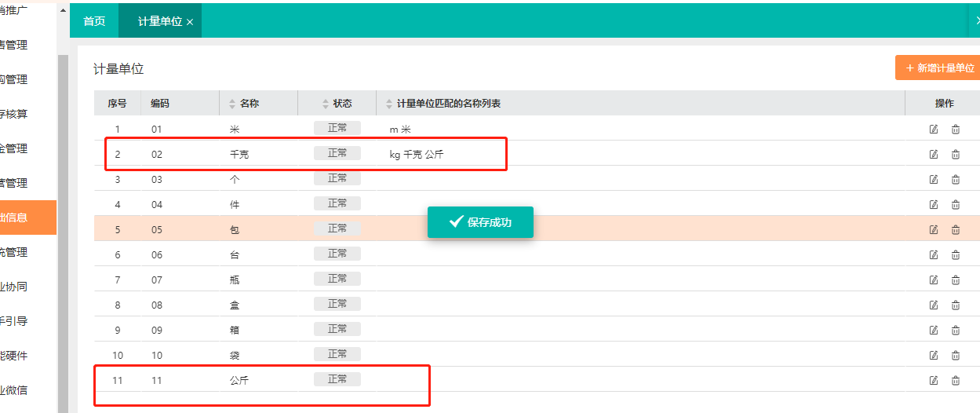Screen dimensions: 980x413
Task: Delete the 瓶 unit row
Action: 956,280
